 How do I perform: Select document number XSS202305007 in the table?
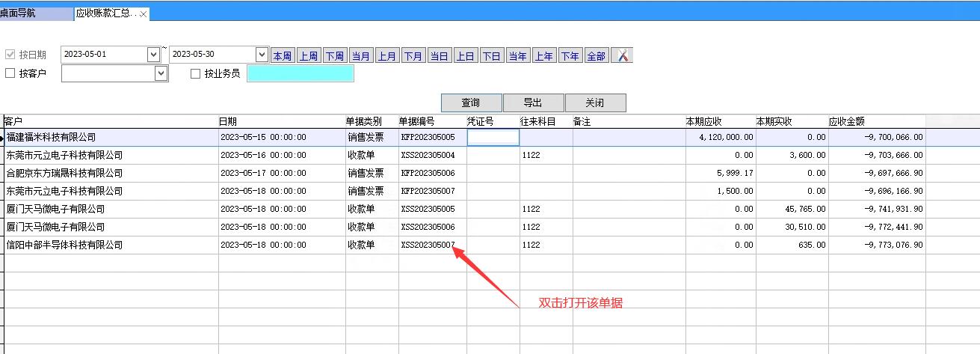428,245
